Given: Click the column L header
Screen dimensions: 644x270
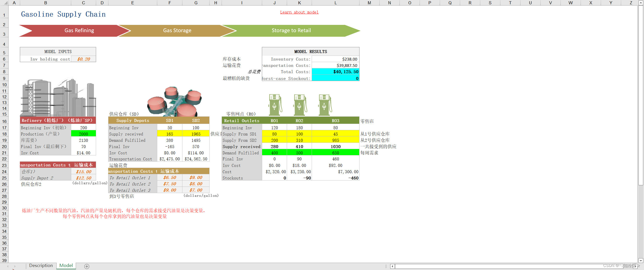Looking at the screenshot, I should click(336, 3).
